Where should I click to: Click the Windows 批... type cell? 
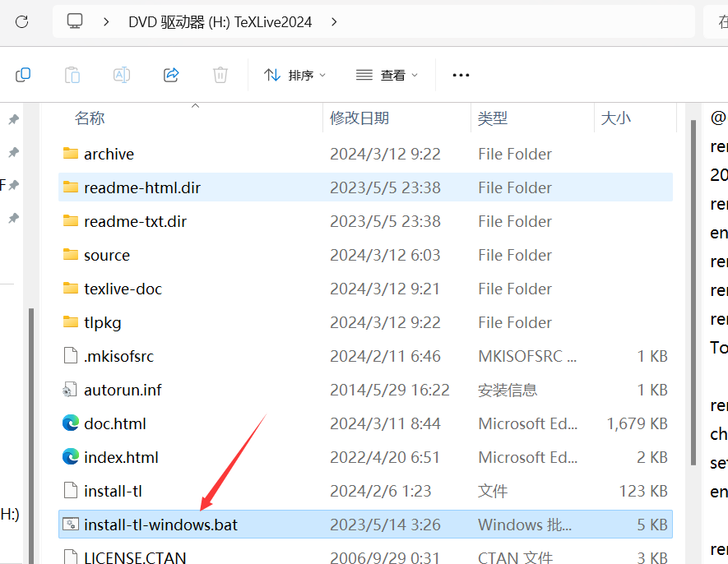tap(525, 525)
